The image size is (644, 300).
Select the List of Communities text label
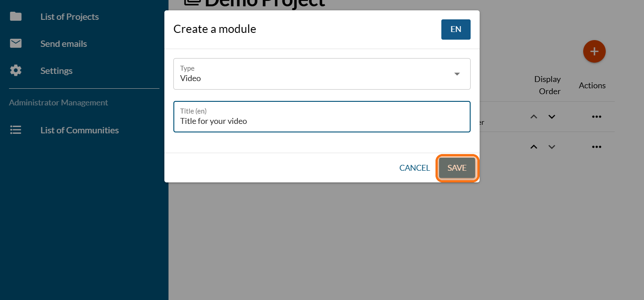pos(80,130)
